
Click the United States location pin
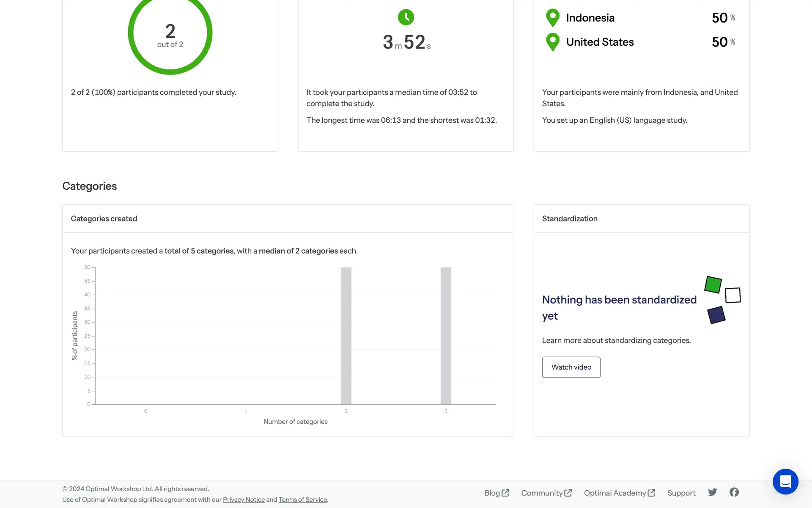[552, 41]
